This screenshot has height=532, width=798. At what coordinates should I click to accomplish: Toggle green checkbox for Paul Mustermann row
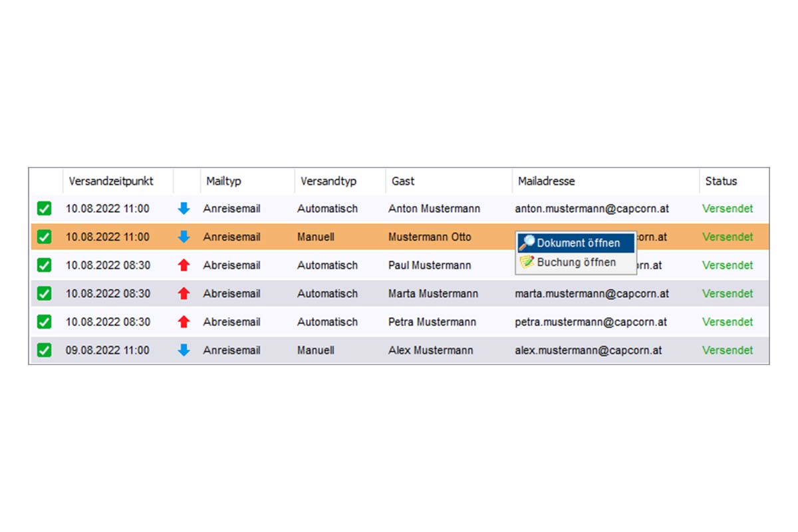pyautogui.click(x=44, y=265)
